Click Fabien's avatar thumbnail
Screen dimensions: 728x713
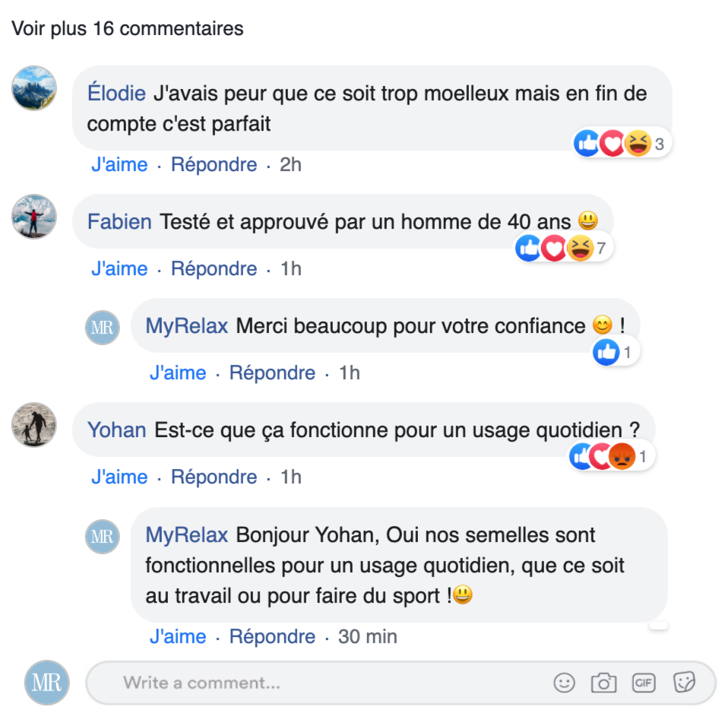(34, 217)
